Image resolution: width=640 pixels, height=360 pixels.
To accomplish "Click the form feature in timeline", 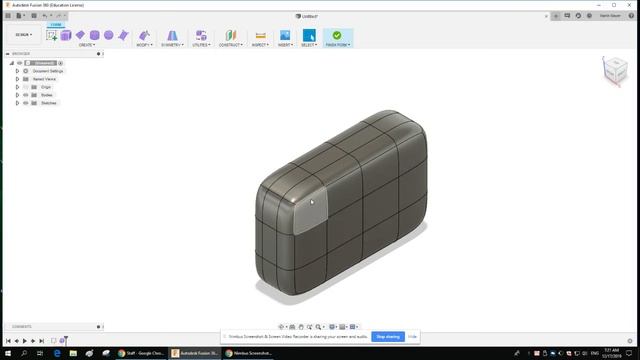I will pos(62,340).
